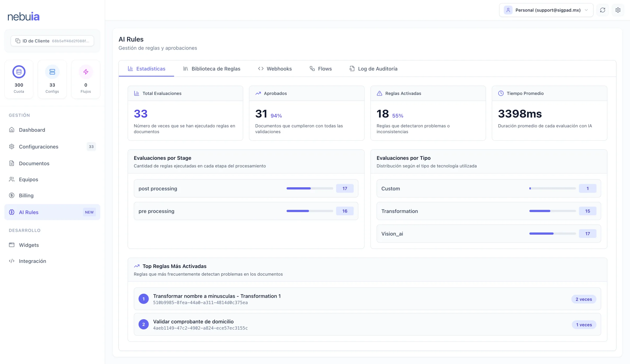Image resolution: width=630 pixels, height=364 pixels.
Task: Click the rule ID 510b9985-8fea-44a0-a311-4814d0c375ea
Action: 200,302
